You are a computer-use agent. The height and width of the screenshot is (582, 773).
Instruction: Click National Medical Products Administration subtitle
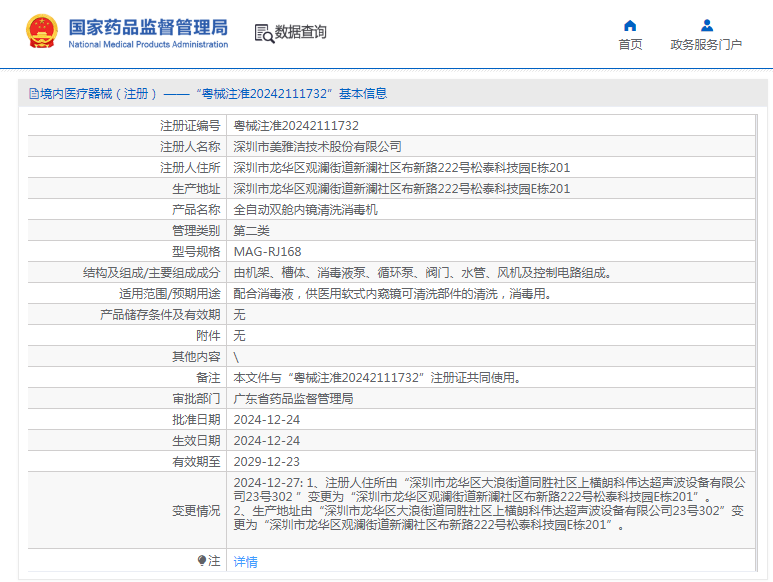pyautogui.click(x=148, y=44)
